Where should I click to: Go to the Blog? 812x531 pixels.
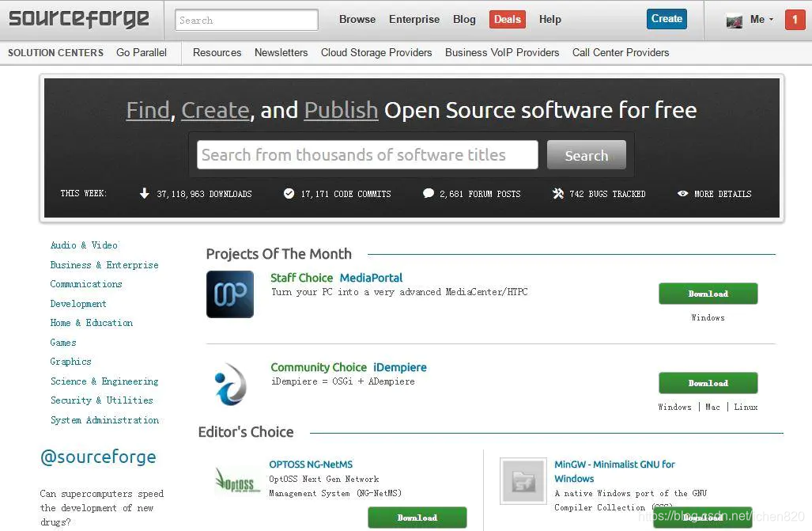(464, 19)
